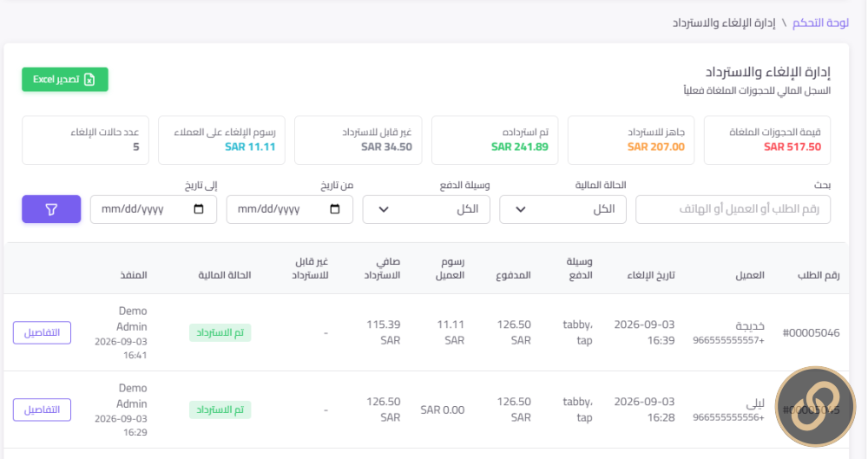Click the '115.39 SAR' net refund cell
Image resolution: width=868 pixels, height=459 pixels.
383,332
